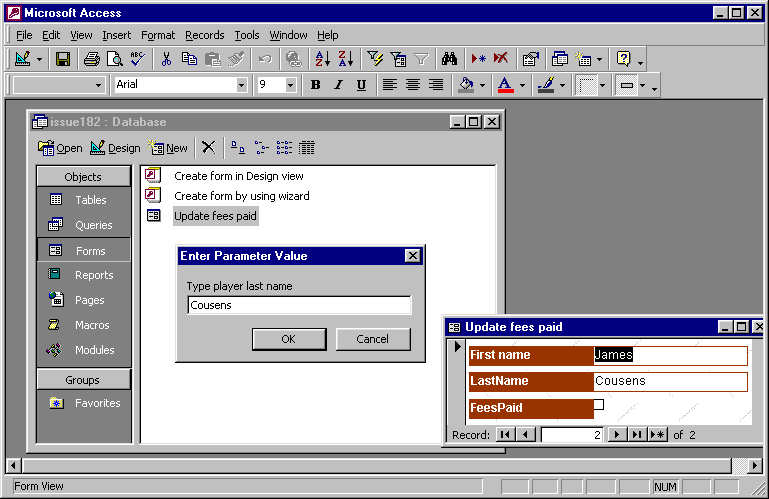
Task: Click Design in the Database window toolbar
Action: pos(116,148)
